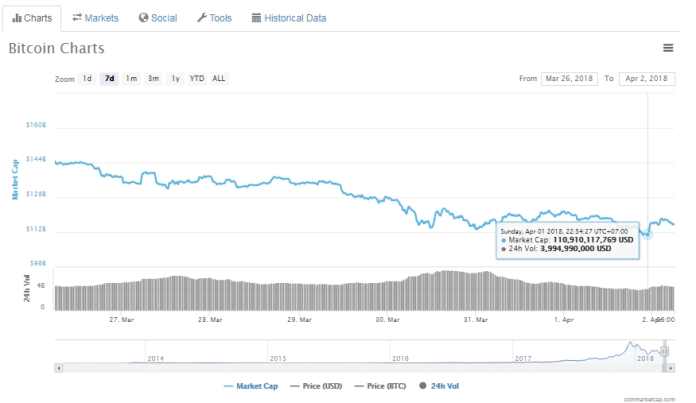Show ALL historical data range

(218, 79)
